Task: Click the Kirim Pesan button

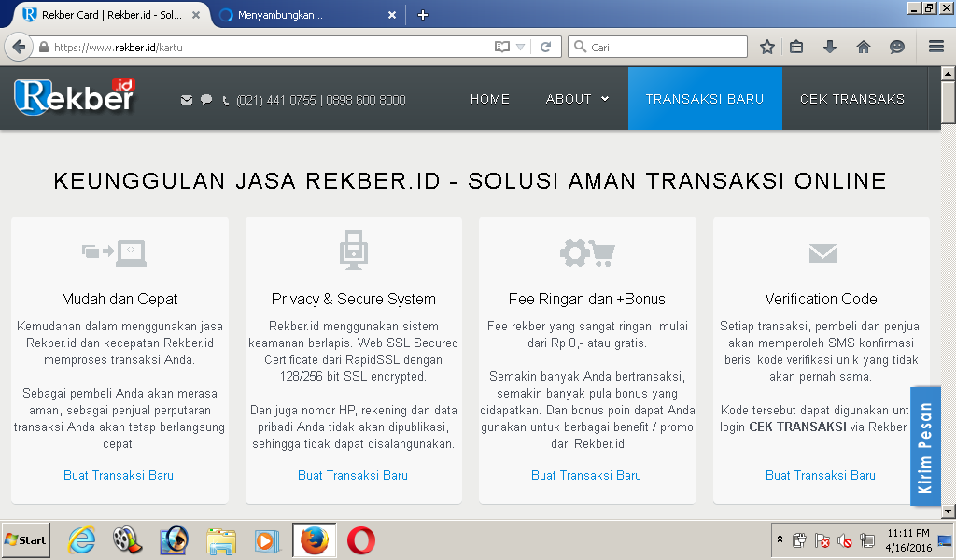Action: [925, 439]
